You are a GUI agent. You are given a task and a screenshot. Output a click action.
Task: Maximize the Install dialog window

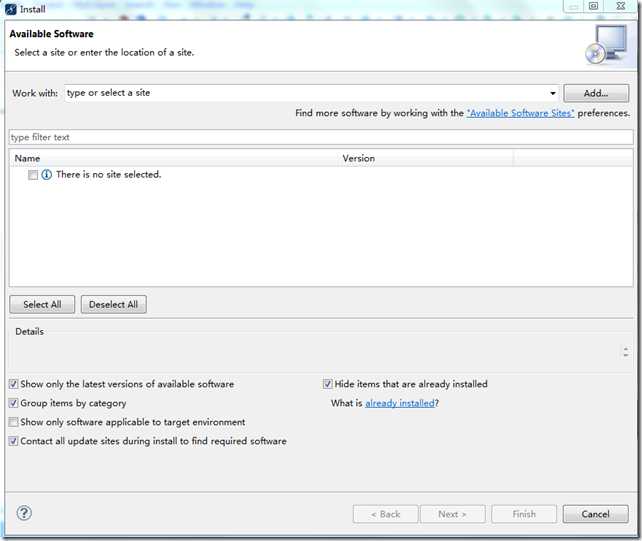coord(593,6)
